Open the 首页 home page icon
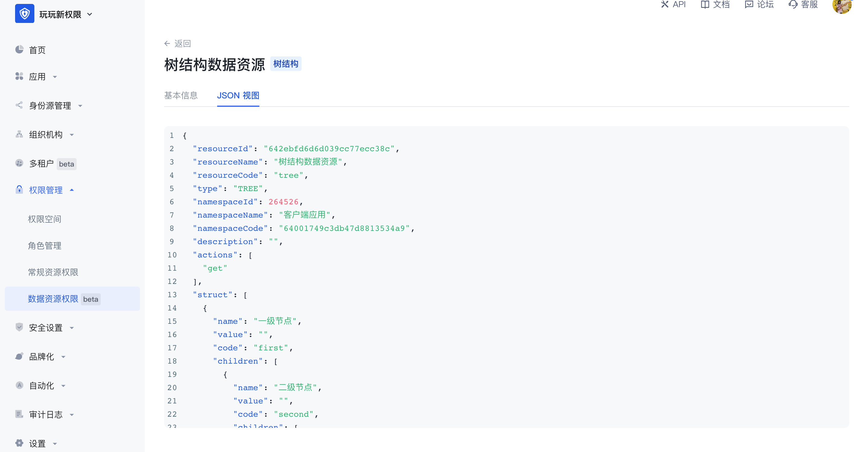Screen dimensions: 868x452 pyautogui.click(x=20, y=50)
